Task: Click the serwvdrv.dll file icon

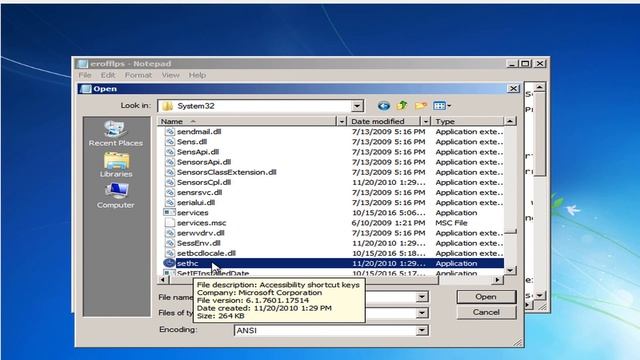Action: click(169, 233)
